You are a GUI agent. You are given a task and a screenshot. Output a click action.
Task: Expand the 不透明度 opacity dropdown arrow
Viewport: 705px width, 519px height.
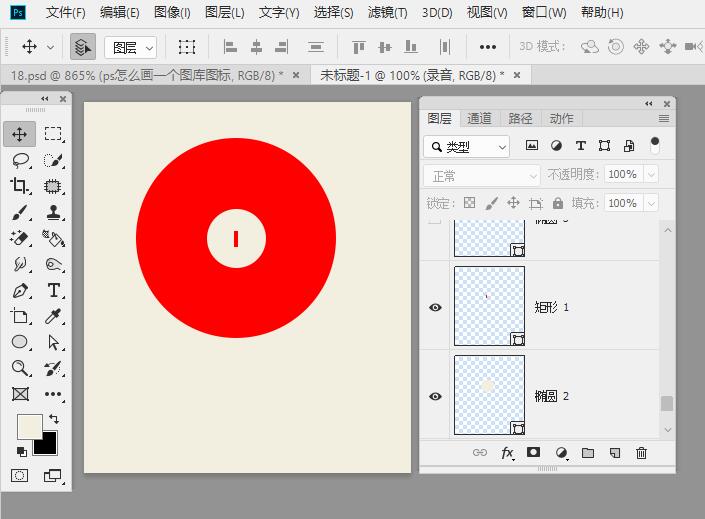point(651,174)
